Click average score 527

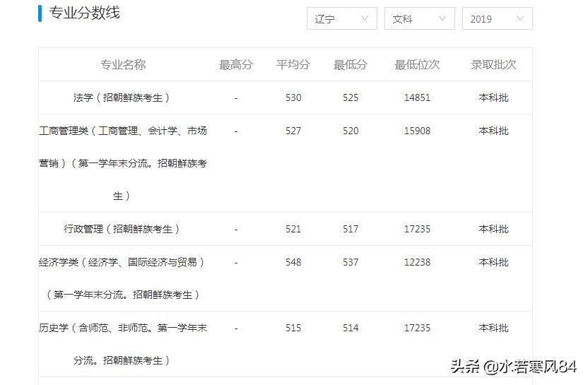[293, 131]
